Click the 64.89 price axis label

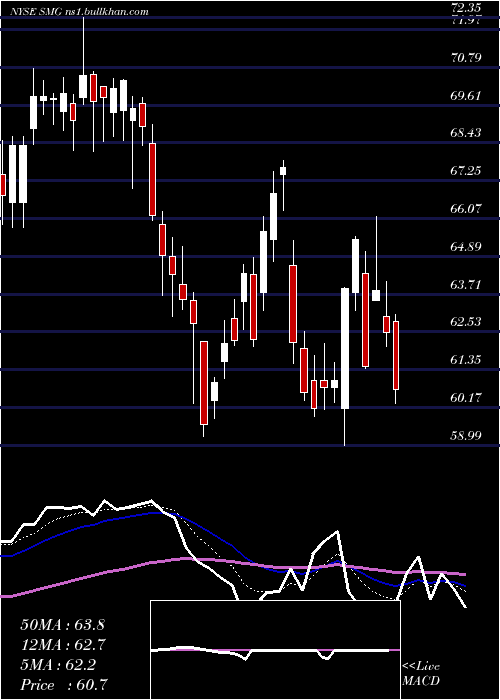pos(466,246)
